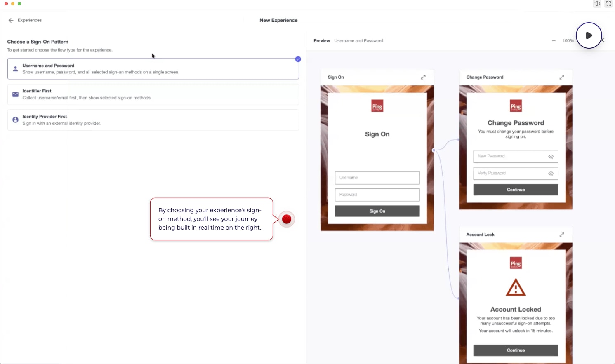Go back to Experiences via arrow
Image resolution: width=615 pixels, height=364 pixels.
pyautogui.click(x=11, y=20)
